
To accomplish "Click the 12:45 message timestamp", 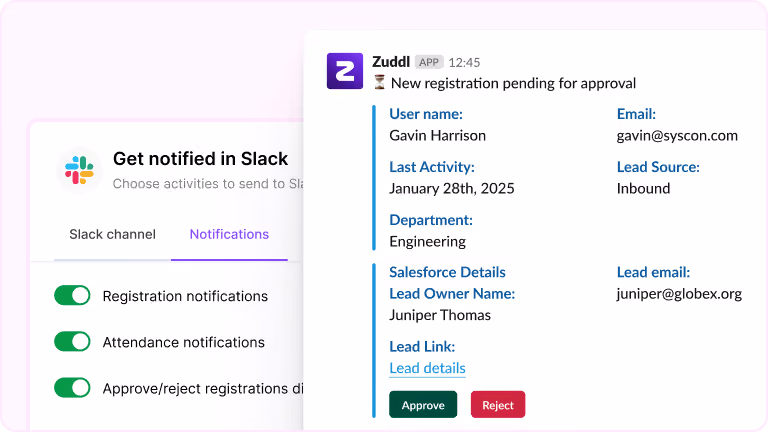I will pyautogui.click(x=464, y=63).
